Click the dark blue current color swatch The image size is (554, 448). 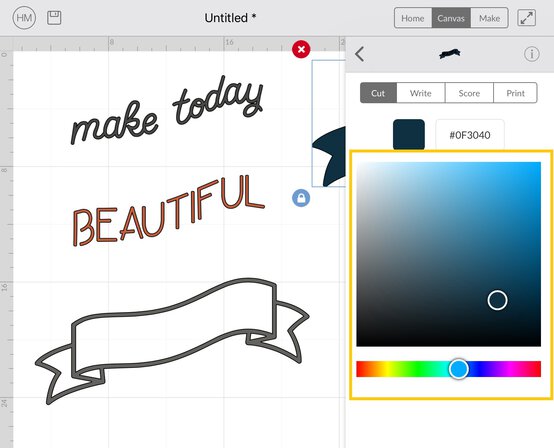pos(409,135)
